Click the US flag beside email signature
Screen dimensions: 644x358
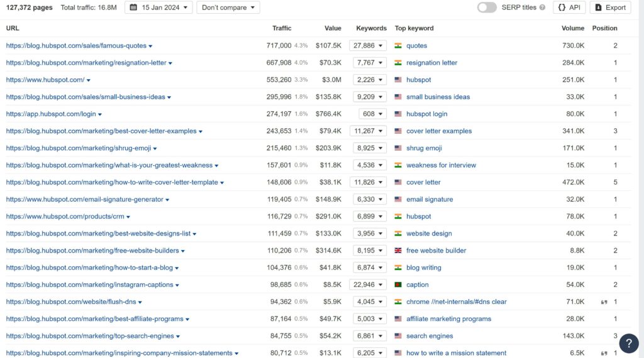tap(398, 199)
